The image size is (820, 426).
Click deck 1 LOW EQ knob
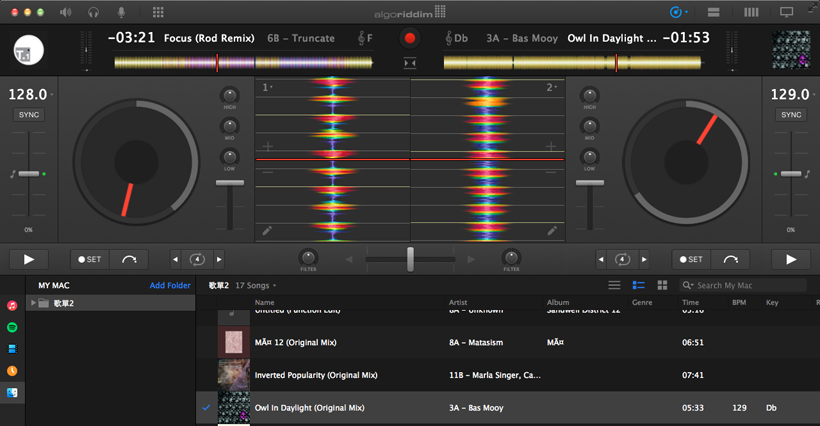[230, 157]
